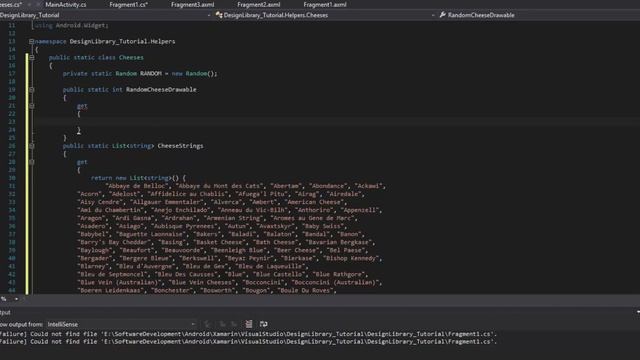
Task: Open the Fragment1.axml tab
Action: (x=325, y=4)
